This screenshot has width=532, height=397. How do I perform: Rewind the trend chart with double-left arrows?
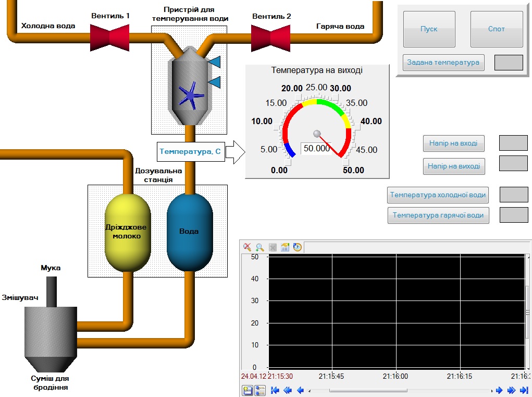click(x=287, y=390)
